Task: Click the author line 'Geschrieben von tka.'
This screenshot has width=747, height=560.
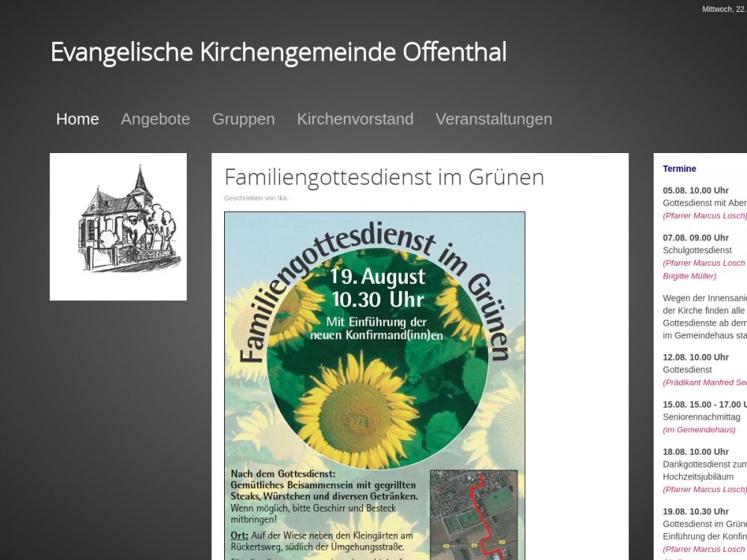Action: pyautogui.click(x=256, y=198)
